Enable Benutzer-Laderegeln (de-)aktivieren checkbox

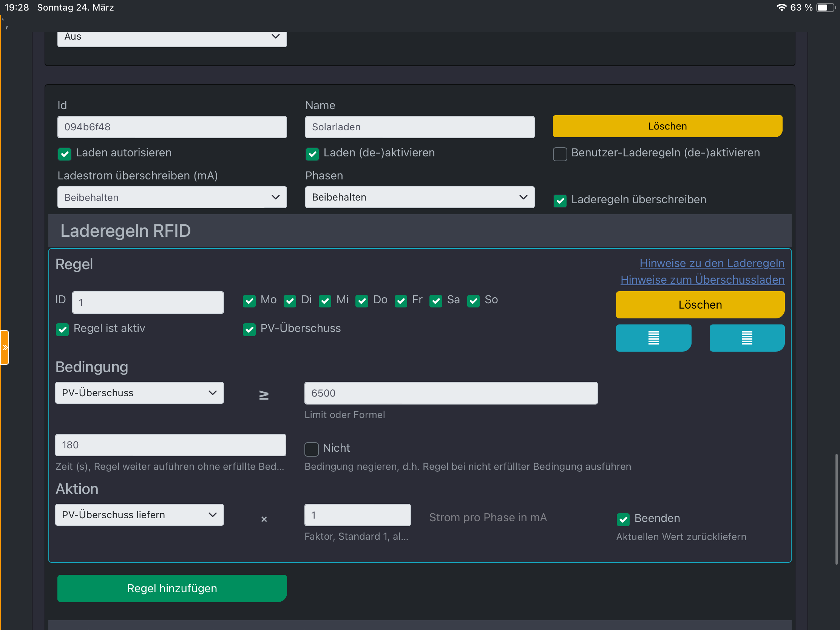click(560, 154)
